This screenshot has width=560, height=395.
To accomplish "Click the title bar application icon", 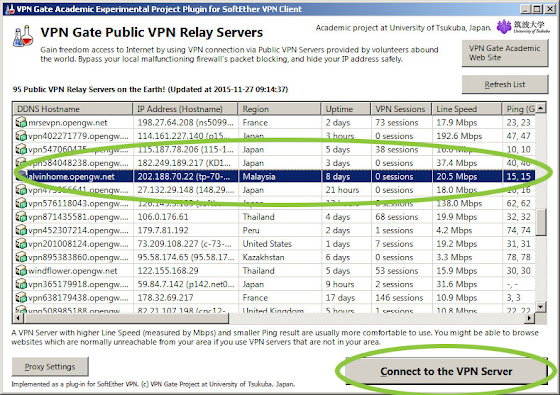I will 10,9.
